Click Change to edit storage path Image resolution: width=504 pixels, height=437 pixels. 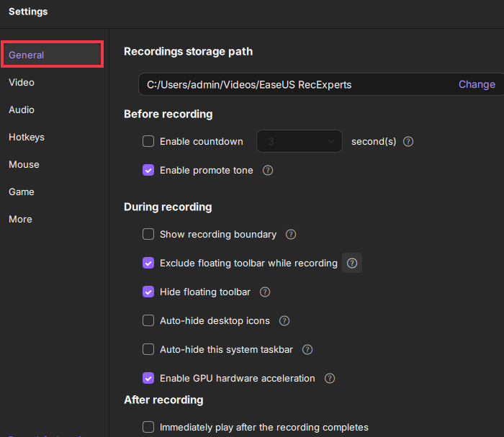click(477, 84)
